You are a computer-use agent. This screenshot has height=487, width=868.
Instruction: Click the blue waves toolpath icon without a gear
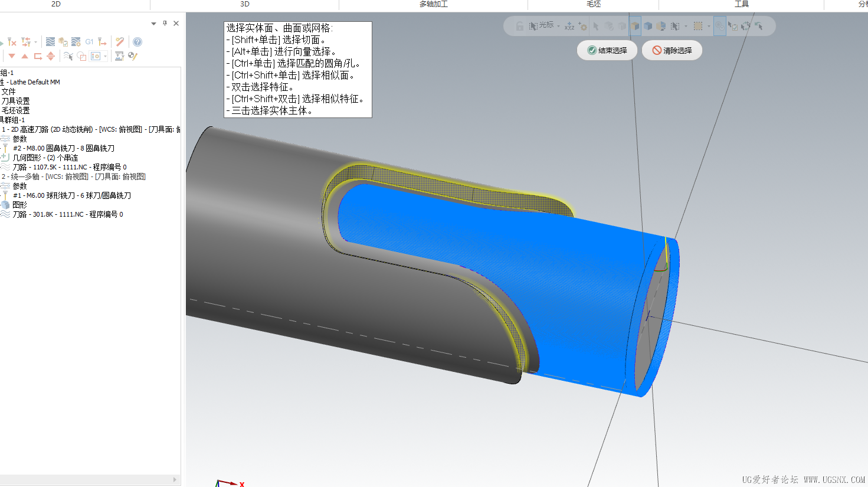[x=50, y=42]
